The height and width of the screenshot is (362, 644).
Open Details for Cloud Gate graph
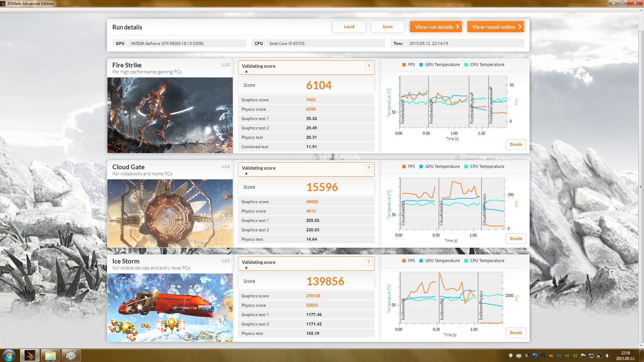pyautogui.click(x=516, y=239)
